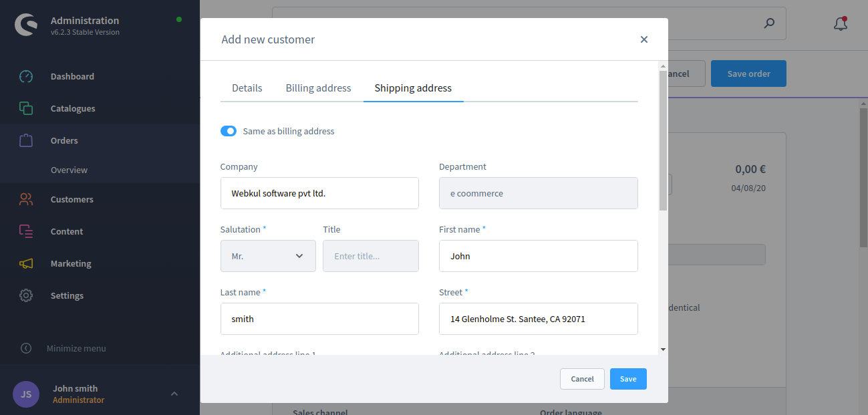Switch to the Billing address tab
The height and width of the screenshot is (415, 868).
click(x=318, y=88)
